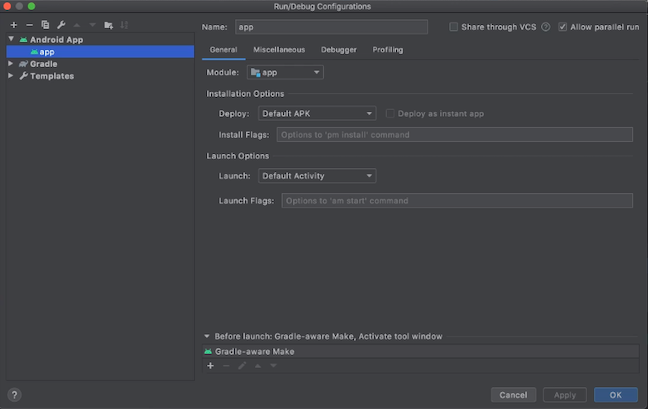Toggle Allow parallel run checkbox

563,27
